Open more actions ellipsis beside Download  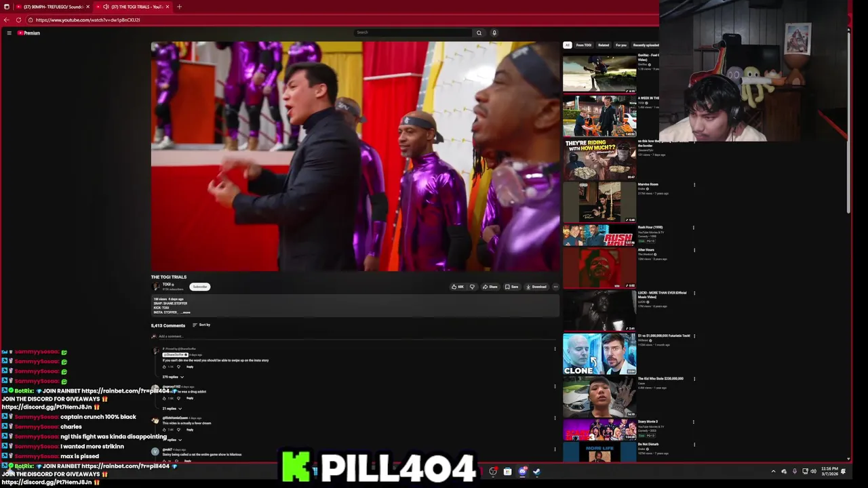coord(555,287)
